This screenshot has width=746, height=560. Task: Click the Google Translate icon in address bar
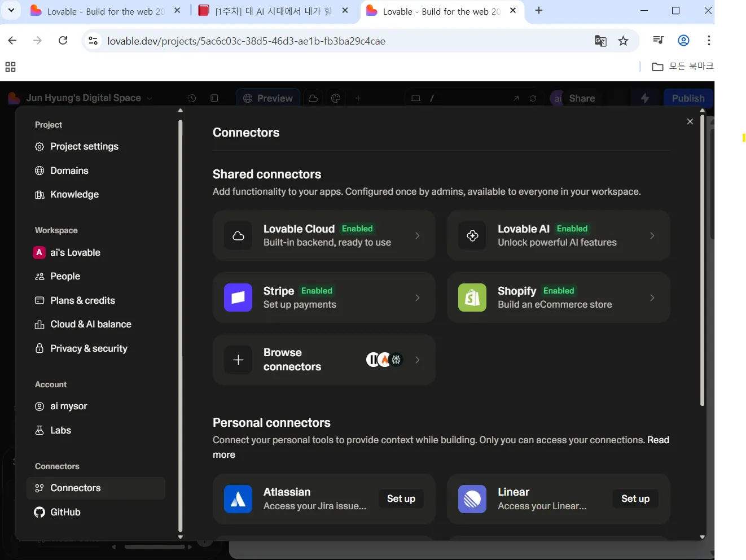click(600, 41)
